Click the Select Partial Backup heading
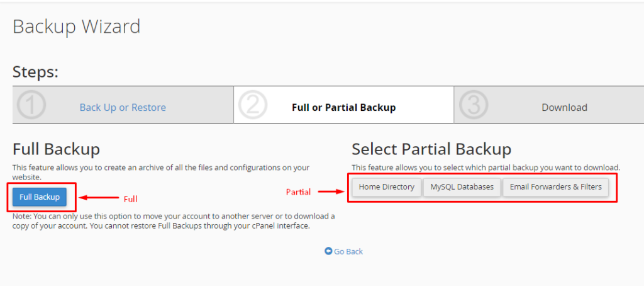The width and height of the screenshot is (644, 286). [x=431, y=149]
